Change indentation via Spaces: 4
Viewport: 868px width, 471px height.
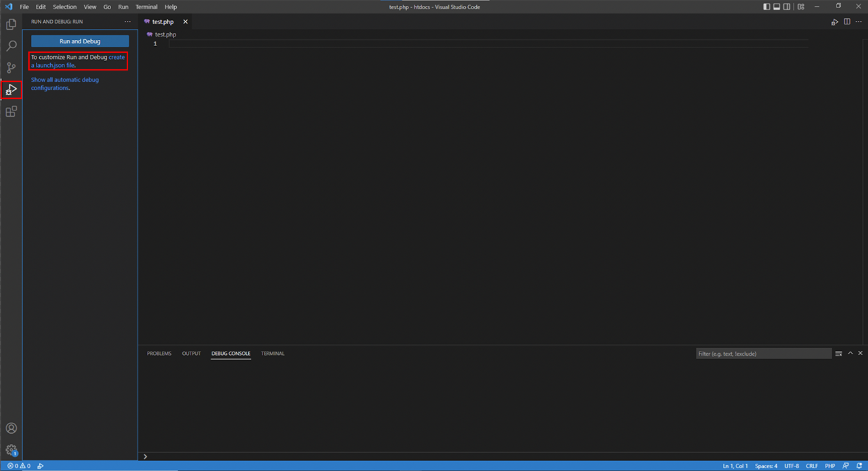tap(766, 466)
